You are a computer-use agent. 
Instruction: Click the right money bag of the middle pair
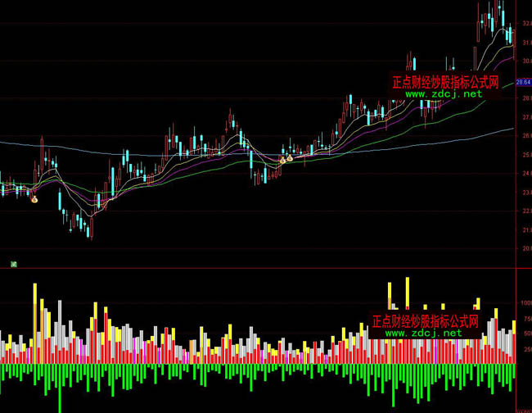pyautogui.click(x=290, y=157)
